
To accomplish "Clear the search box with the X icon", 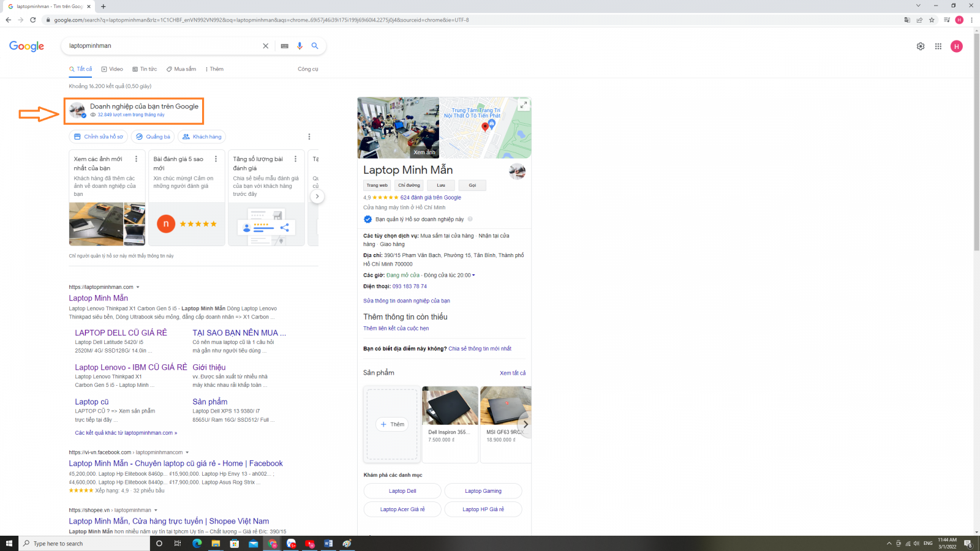I will click(x=265, y=46).
